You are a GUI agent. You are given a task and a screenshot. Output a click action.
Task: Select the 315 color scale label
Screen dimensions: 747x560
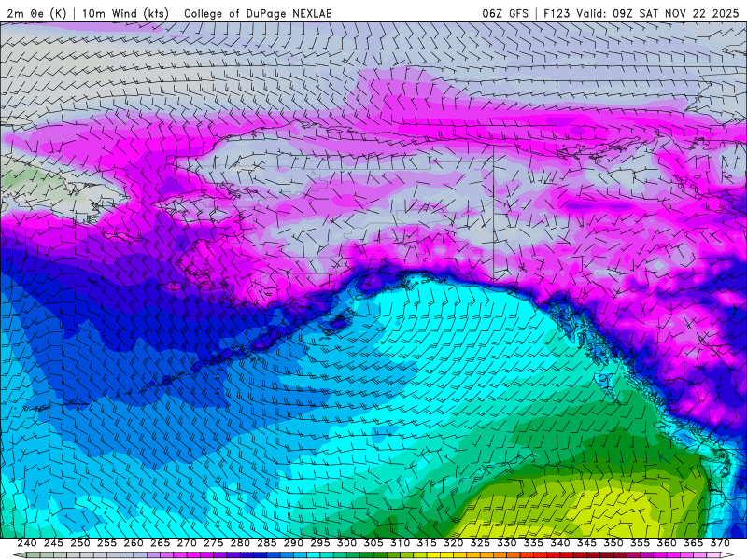pos(427,543)
